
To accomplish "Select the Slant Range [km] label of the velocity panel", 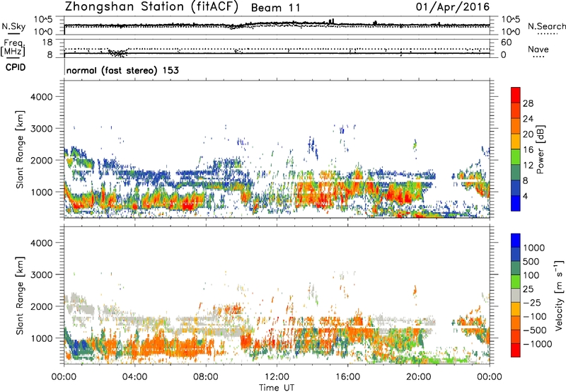I will (20, 296).
